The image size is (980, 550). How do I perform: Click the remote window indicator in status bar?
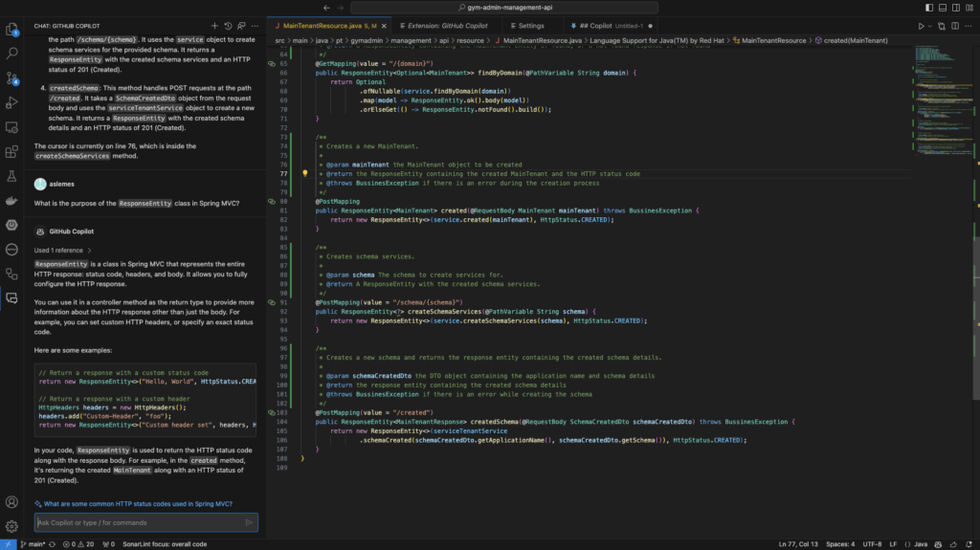coord(8,544)
